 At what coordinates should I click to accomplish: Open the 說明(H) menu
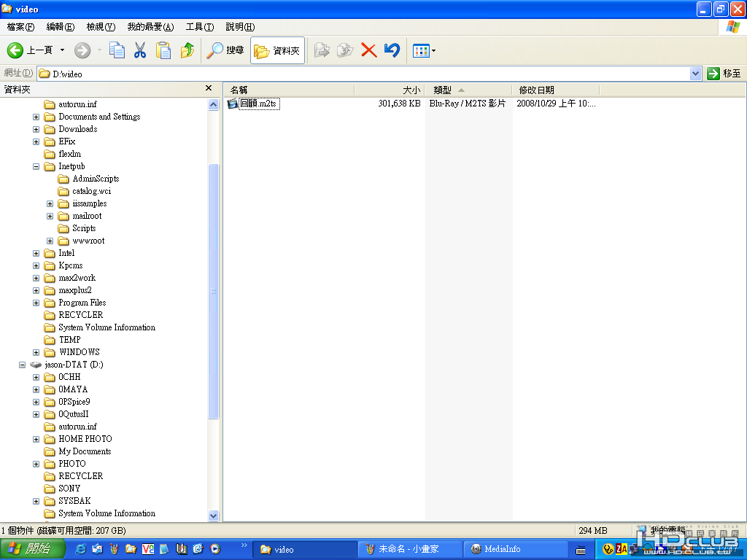[x=240, y=27]
